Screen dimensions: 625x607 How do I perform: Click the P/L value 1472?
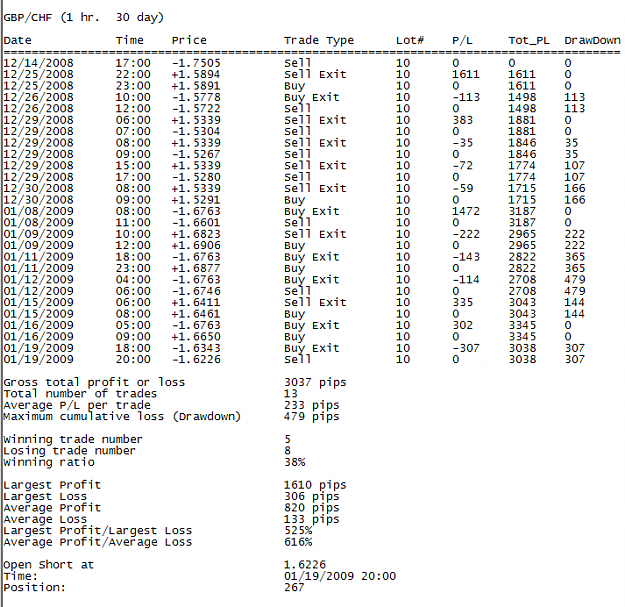466,212
